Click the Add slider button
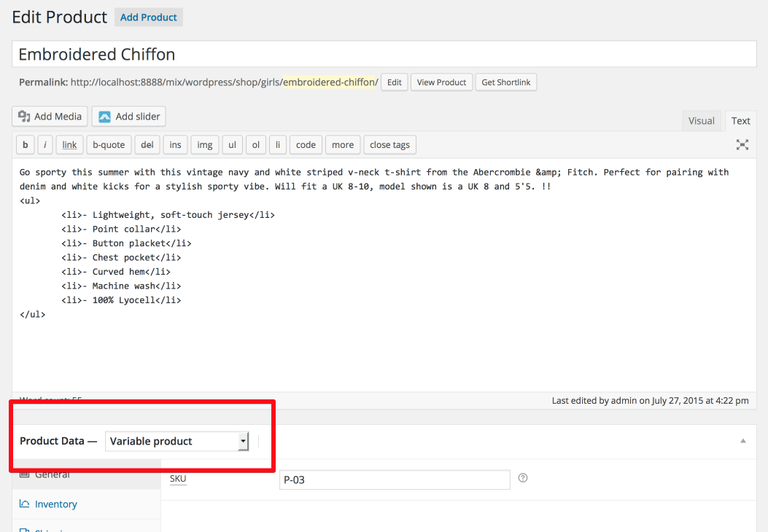Viewport: 768px width, 532px height. (x=129, y=117)
